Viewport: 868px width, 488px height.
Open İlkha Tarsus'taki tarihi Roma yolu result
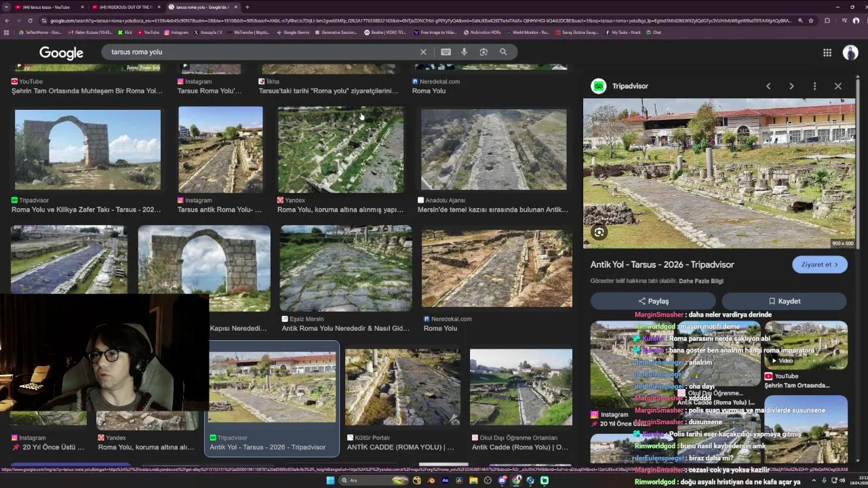pos(328,91)
